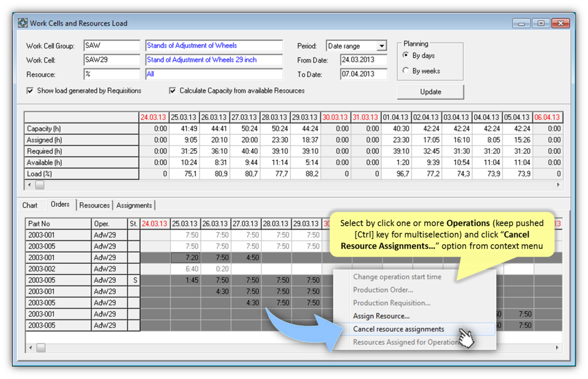Click left scroll arrow under the capacity table

(x=30, y=185)
